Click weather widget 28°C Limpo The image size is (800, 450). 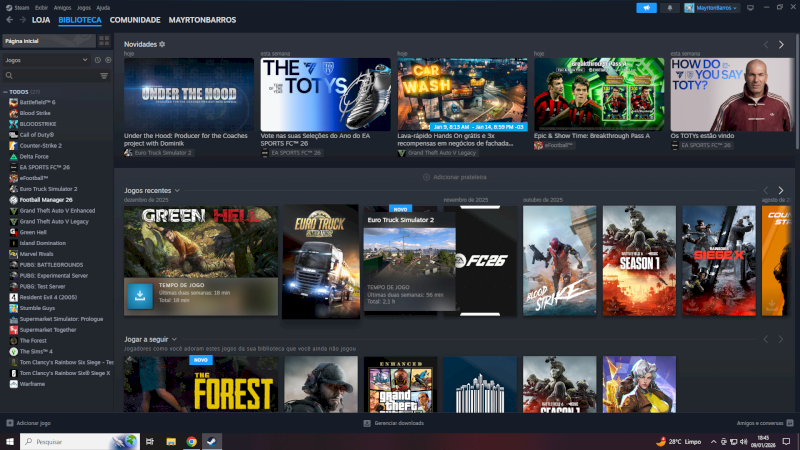point(679,441)
